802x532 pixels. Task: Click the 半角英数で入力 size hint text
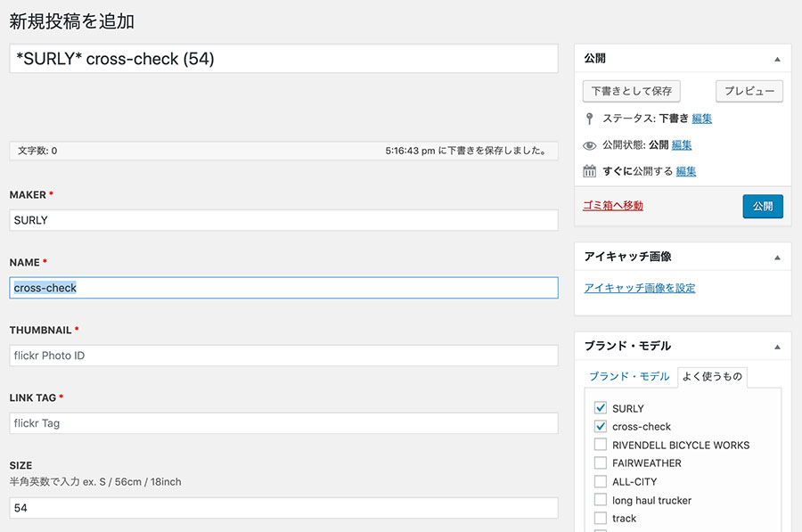tap(95, 482)
